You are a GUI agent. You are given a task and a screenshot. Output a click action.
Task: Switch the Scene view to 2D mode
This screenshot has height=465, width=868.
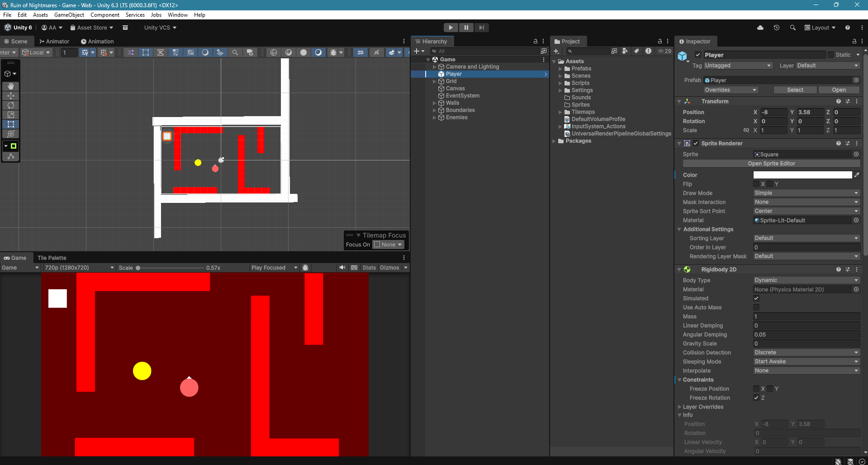click(x=360, y=52)
